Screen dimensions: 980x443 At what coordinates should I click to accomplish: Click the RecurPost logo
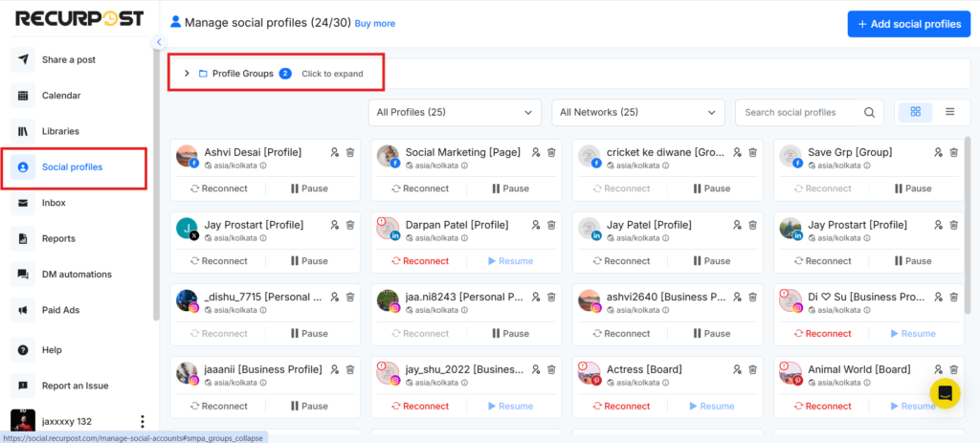78,19
